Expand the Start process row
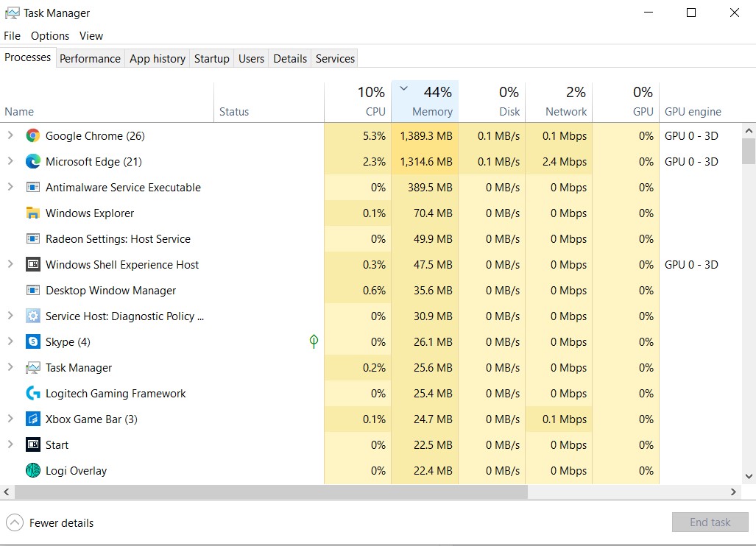This screenshot has height=546, width=756. (x=10, y=444)
